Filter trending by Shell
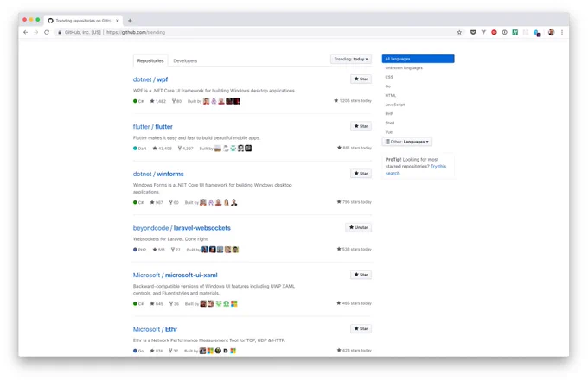 (390, 123)
